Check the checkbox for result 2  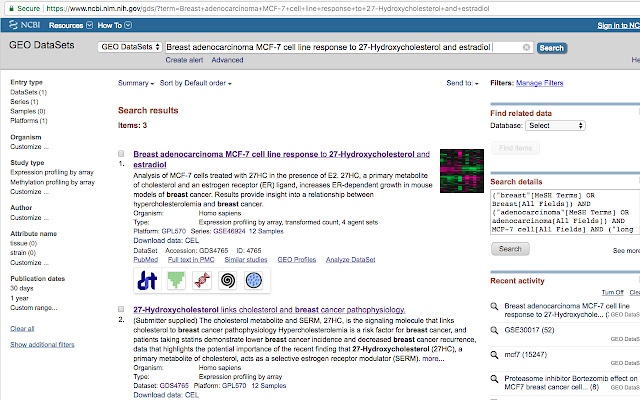tap(121, 309)
